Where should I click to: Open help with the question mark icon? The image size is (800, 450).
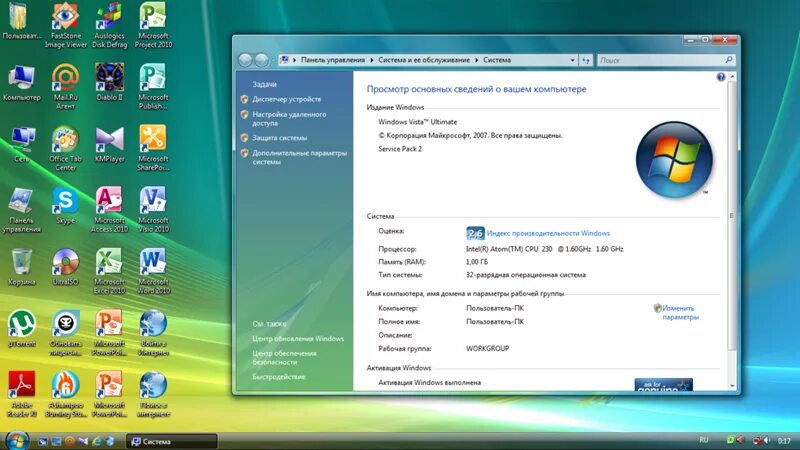pyautogui.click(x=720, y=77)
